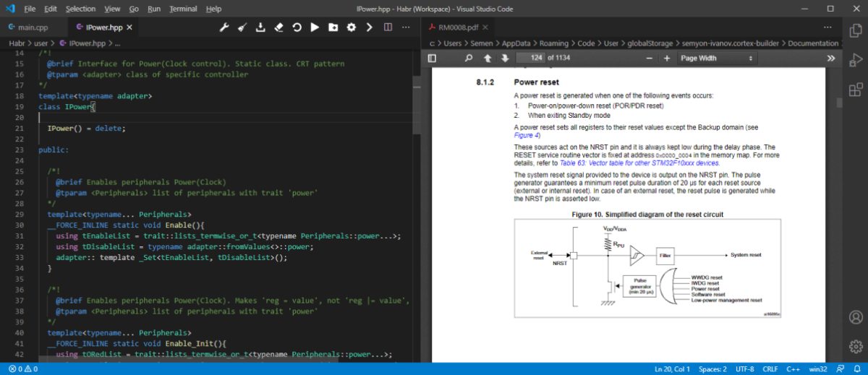Zoom in the PDF document

[666, 58]
